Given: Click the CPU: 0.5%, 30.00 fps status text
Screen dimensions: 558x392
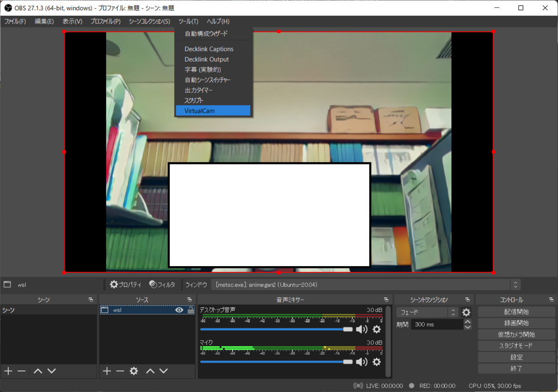Looking at the screenshot, I should pyautogui.click(x=495, y=385).
